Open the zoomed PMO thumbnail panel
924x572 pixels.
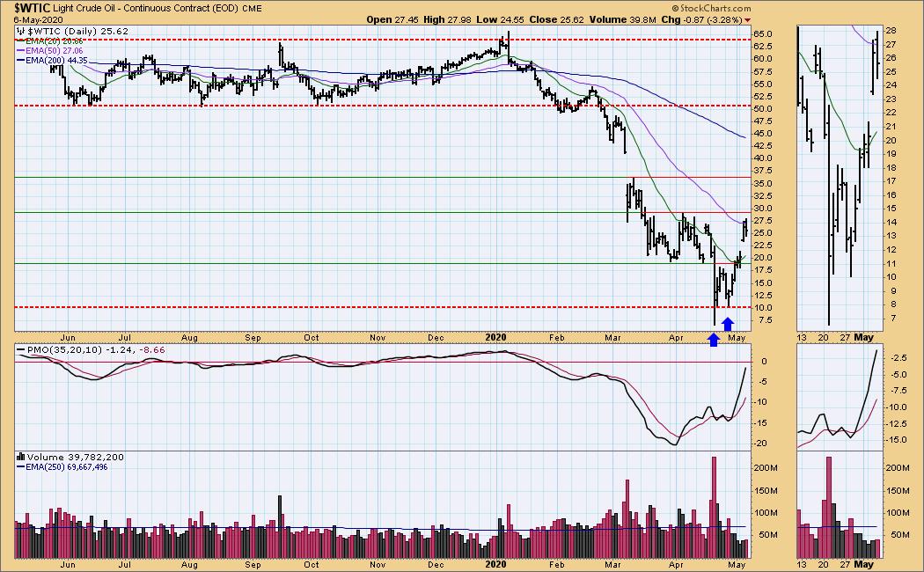tap(840, 398)
